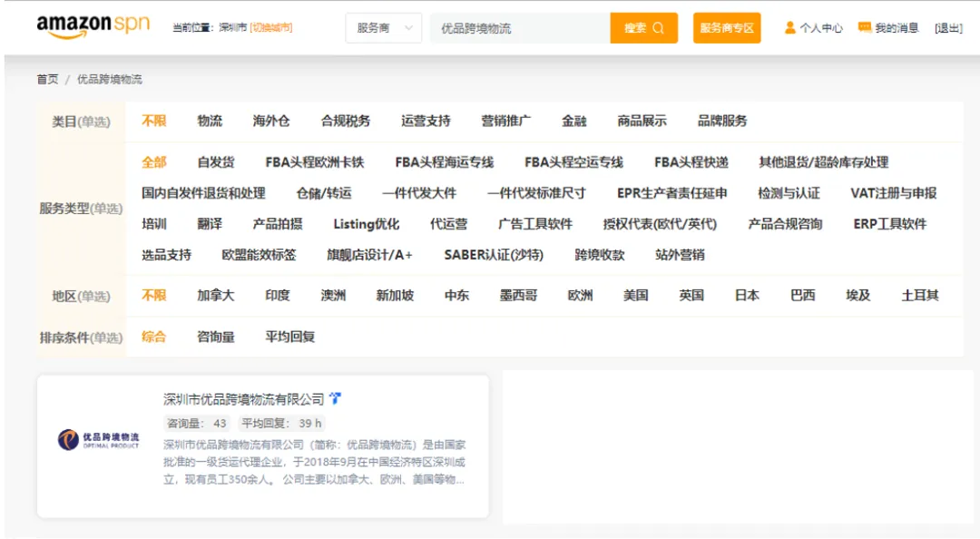Click the 切换城市 link

271,27
